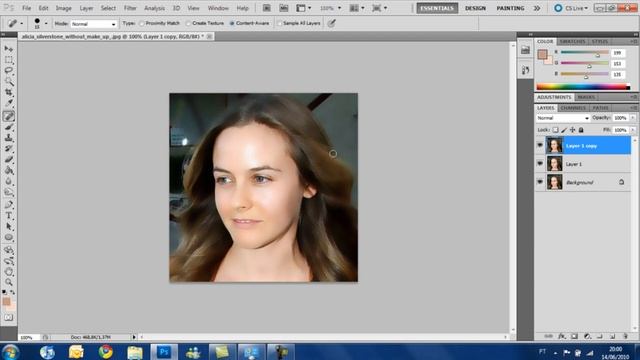The width and height of the screenshot is (640, 360).
Task: Select the Brush tool
Action: click(9, 127)
